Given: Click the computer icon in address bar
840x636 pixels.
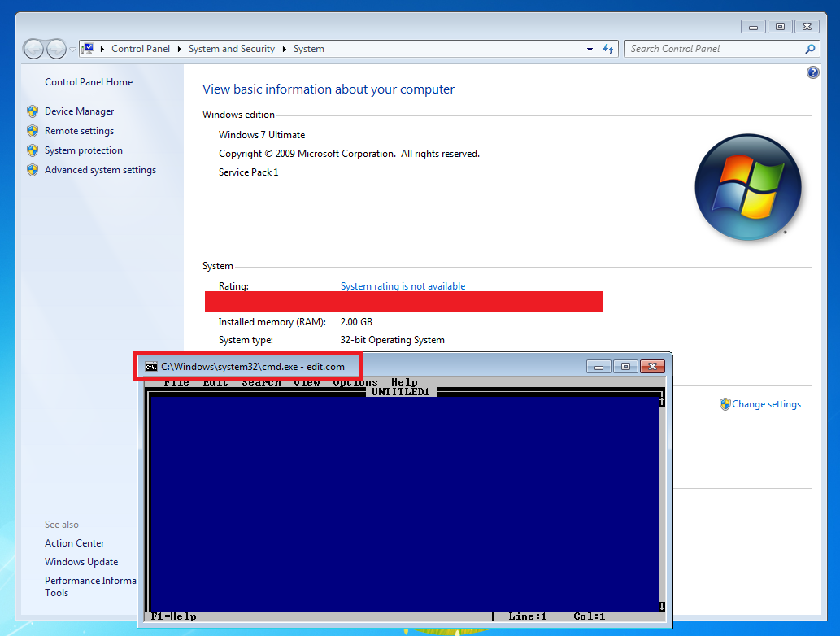Looking at the screenshot, I should point(89,49).
